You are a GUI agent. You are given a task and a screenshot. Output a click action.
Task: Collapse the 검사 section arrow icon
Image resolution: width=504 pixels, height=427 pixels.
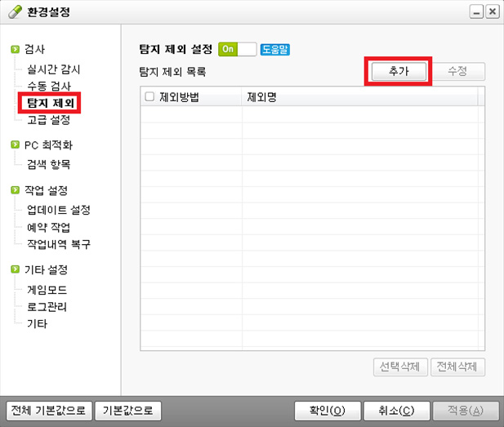15,51
